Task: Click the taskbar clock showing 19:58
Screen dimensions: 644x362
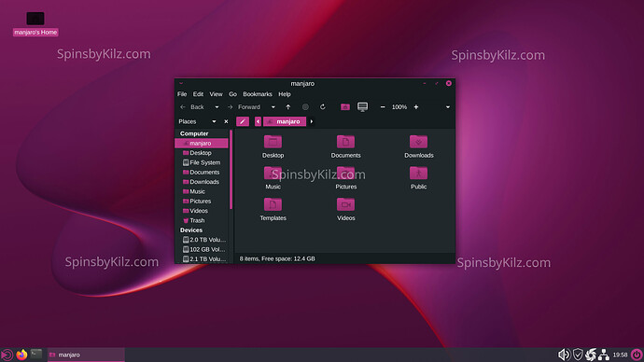Action: coord(620,355)
